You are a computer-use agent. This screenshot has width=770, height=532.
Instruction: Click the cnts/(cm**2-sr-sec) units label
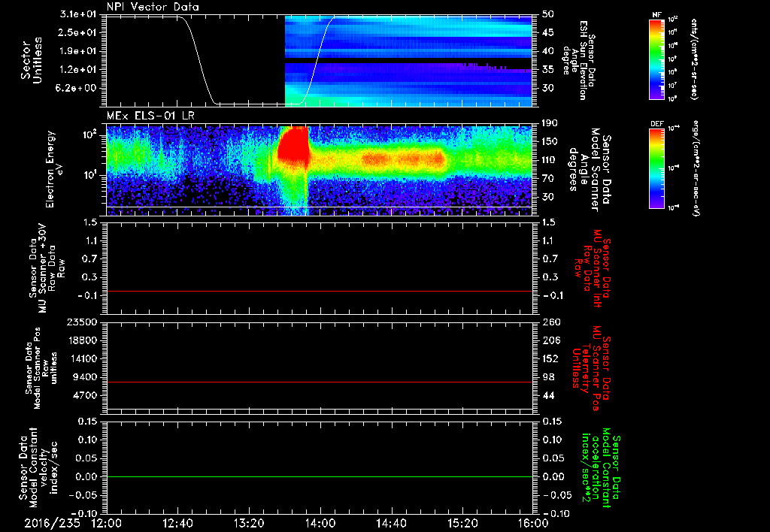(695, 59)
